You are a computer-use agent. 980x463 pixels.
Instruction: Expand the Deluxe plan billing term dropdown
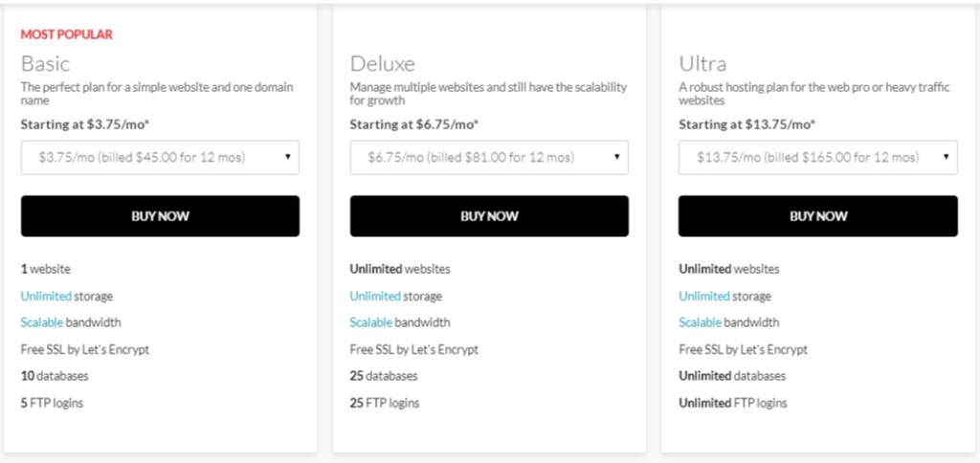pyautogui.click(x=488, y=157)
